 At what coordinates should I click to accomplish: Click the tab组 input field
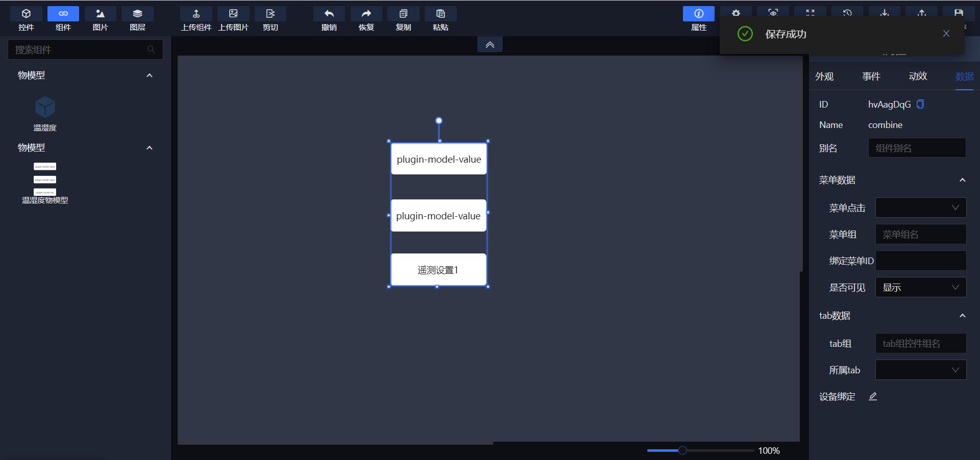click(x=921, y=343)
